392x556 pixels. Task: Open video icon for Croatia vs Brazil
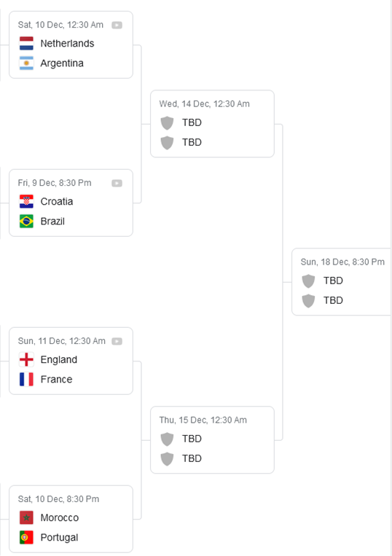pyautogui.click(x=117, y=184)
